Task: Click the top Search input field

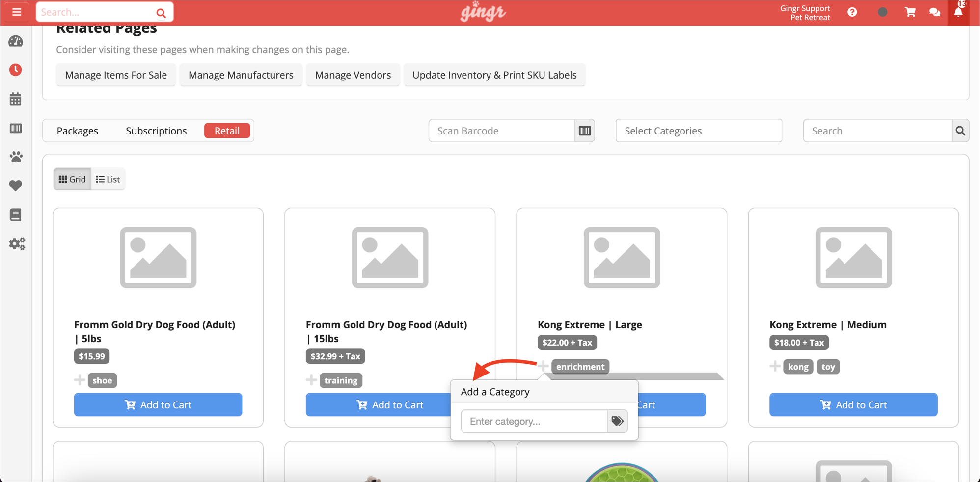Action: [x=96, y=12]
